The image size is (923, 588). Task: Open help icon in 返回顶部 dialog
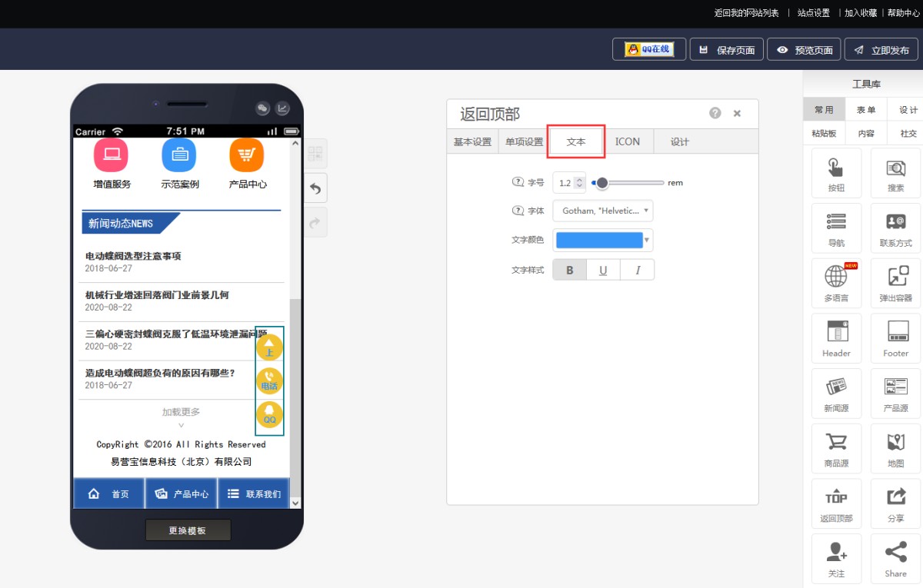[715, 113]
